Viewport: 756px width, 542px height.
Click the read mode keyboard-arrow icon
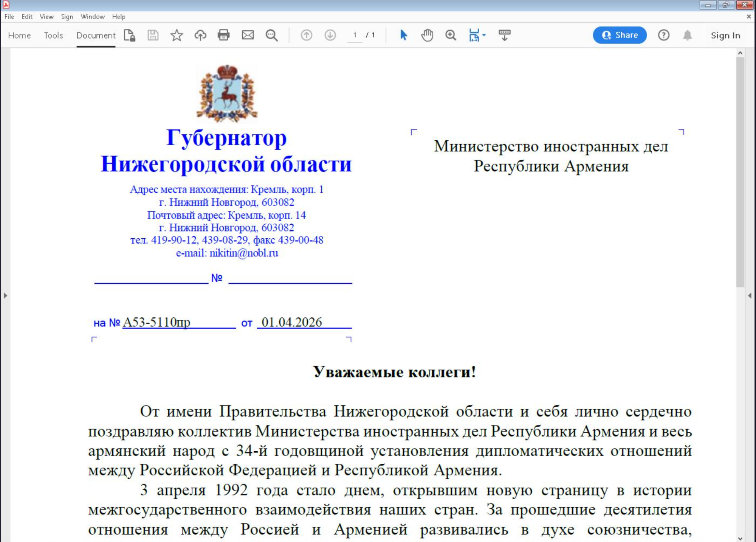point(504,35)
